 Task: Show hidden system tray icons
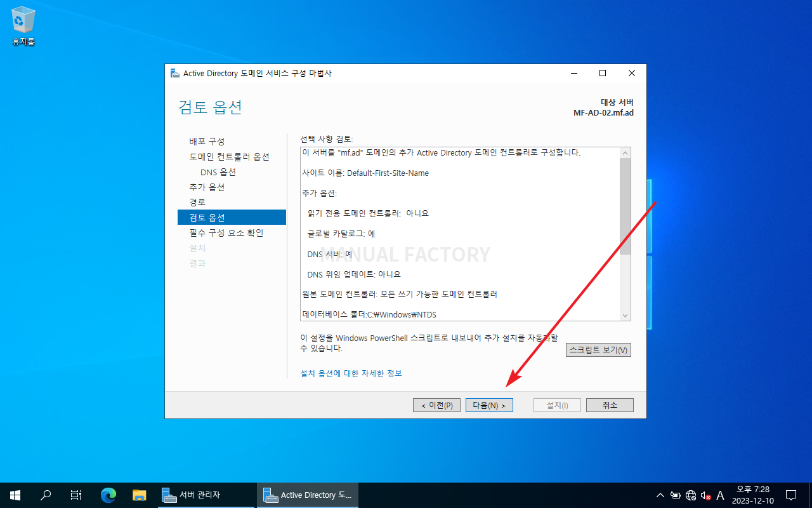click(x=660, y=495)
